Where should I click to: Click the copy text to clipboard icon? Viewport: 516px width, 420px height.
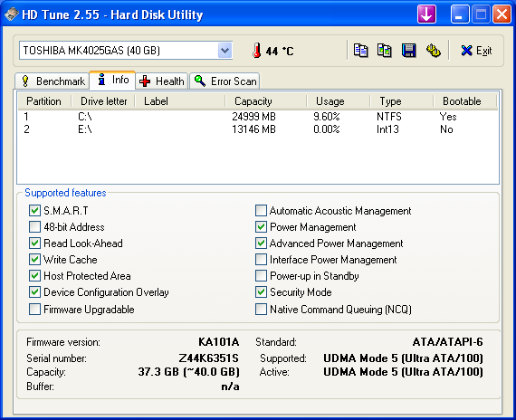tap(360, 51)
